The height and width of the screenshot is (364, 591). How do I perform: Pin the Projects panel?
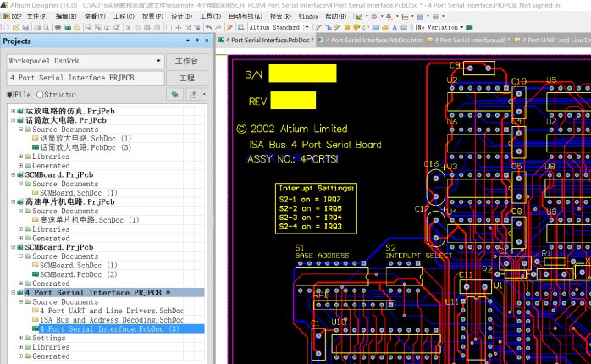(x=197, y=41)
